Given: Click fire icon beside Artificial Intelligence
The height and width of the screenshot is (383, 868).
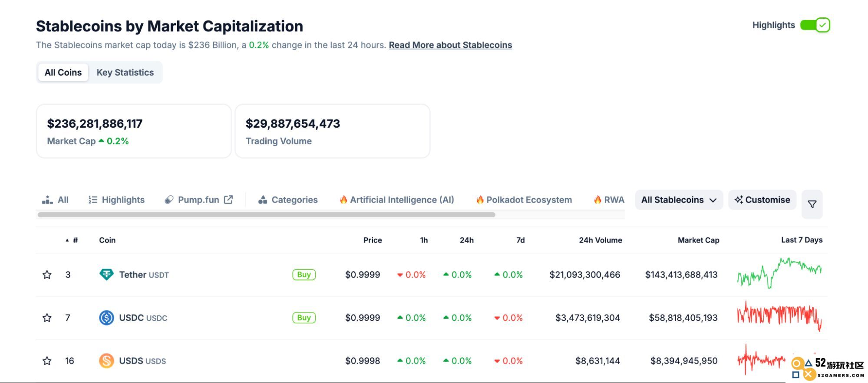Looking at the screenshot, I should click(343, 200).
